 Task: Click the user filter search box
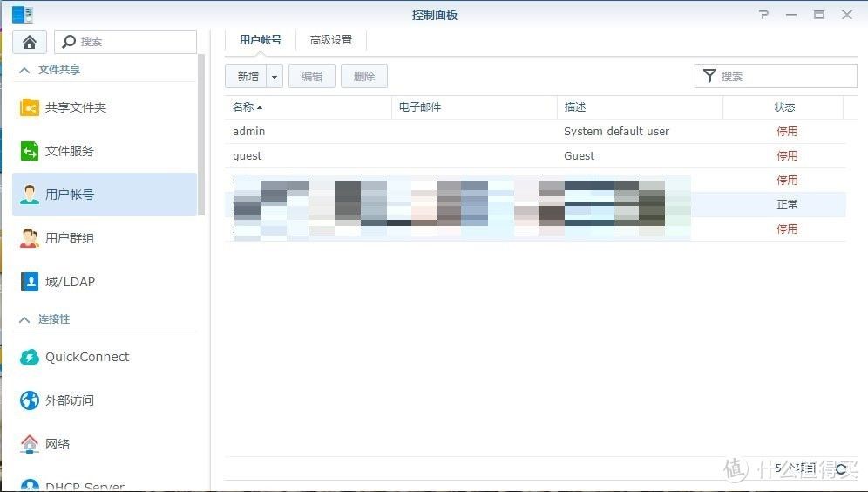[784, 77]
